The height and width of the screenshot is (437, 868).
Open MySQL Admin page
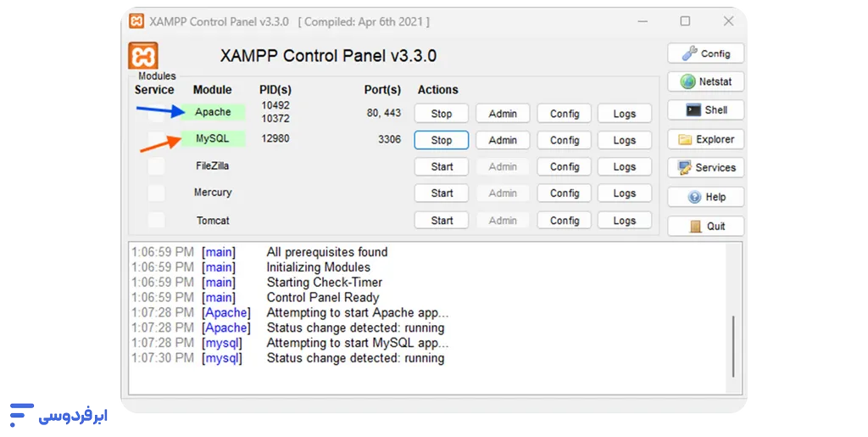point(503,140)
